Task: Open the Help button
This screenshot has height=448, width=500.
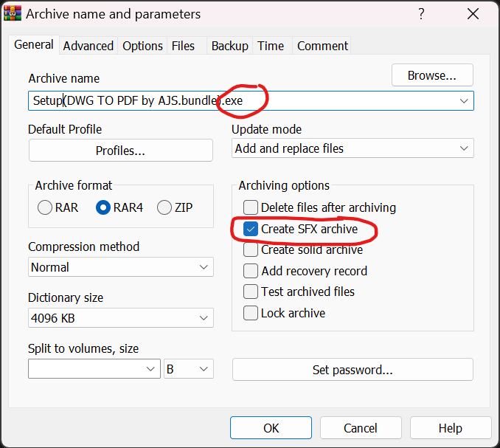Action: point(451,428)
